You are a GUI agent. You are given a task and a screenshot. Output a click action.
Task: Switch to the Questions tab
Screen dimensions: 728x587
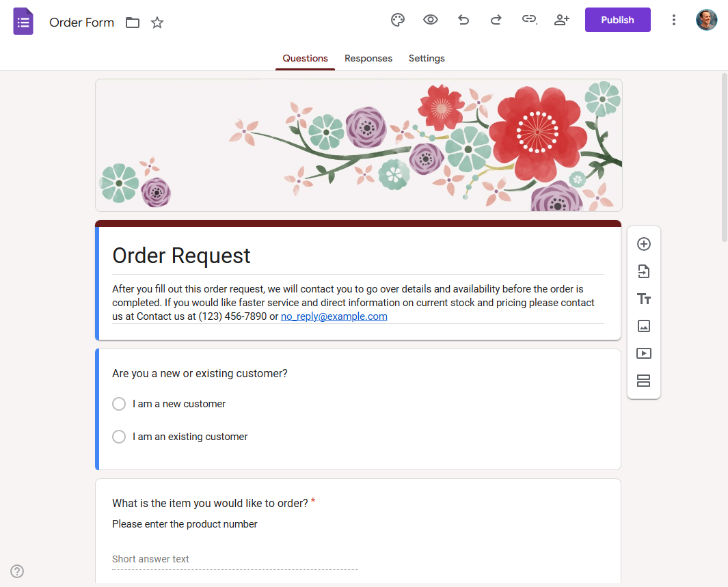pos(305,59)
